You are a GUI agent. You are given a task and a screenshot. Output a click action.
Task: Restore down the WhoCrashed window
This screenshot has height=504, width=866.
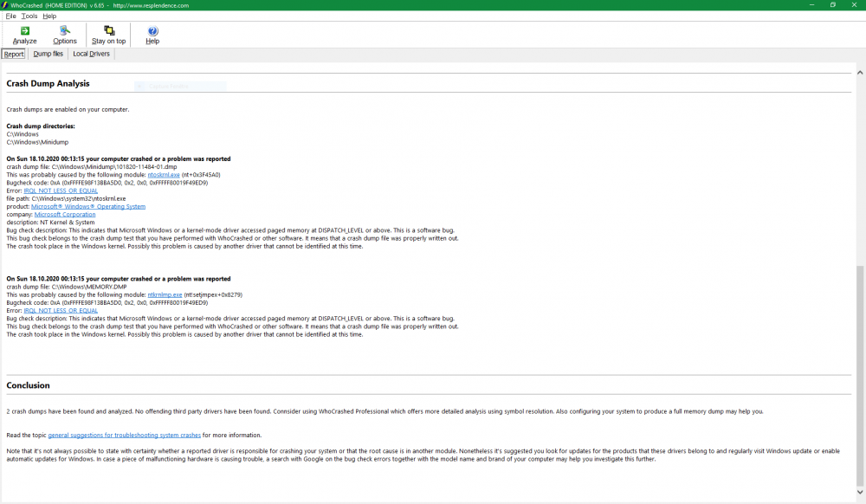833,5
